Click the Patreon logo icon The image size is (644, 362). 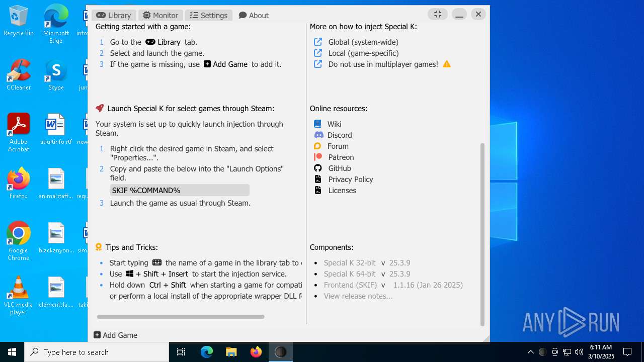[318, 157]
